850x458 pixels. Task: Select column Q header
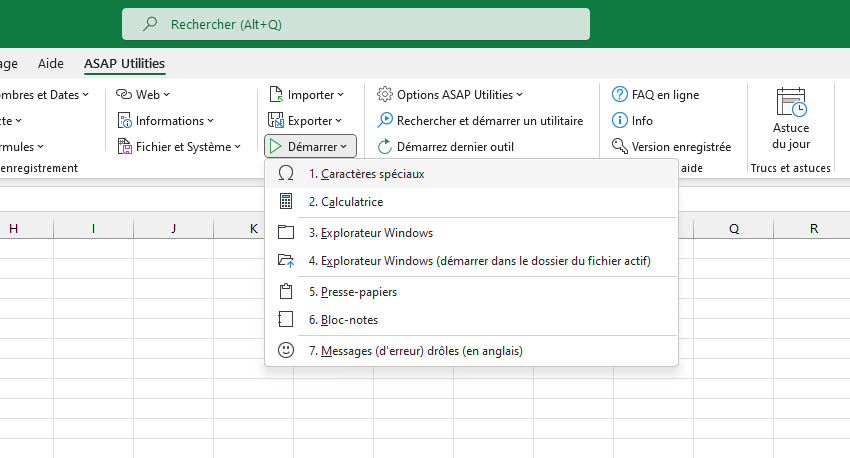(733, 229)
